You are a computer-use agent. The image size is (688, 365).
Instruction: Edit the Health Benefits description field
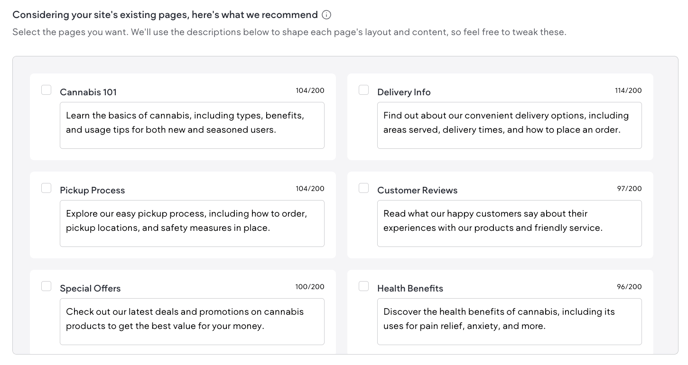pyautogui.click(x=509, y=322)
